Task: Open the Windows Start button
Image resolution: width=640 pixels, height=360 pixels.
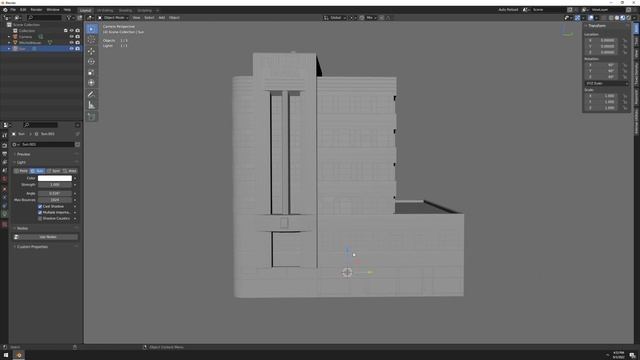Action: (6, 355)
